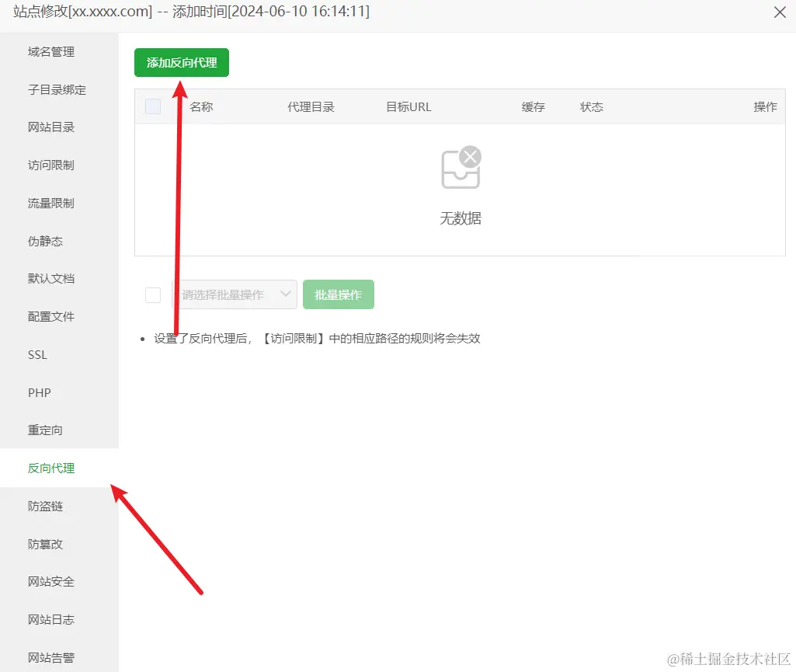Switch to the SSL tab
Screen dimensions: 796x672
click(37, 354)
